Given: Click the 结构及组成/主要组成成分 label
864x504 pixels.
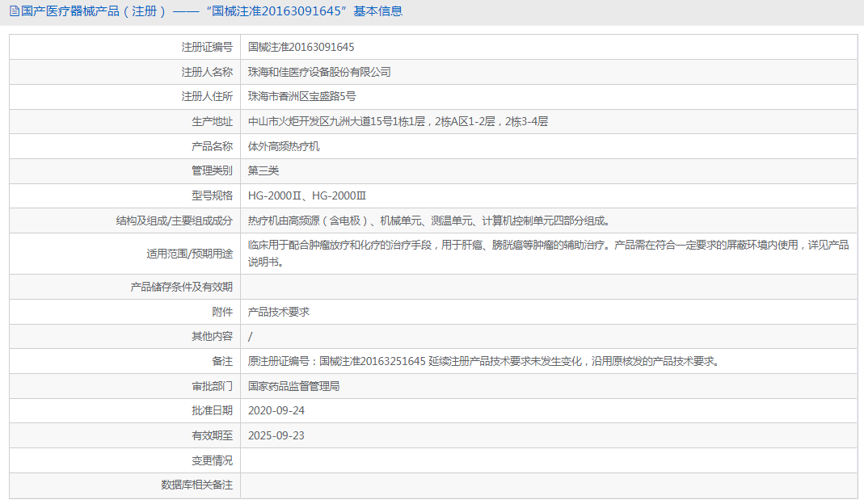Looking at the screenshot, I should [174, 220].
